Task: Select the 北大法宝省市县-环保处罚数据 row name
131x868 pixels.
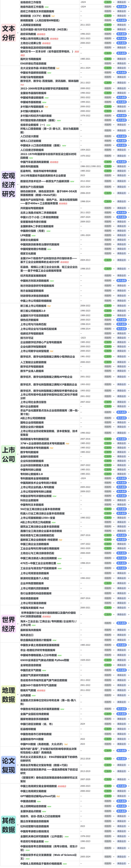Action: click(38, 68)
